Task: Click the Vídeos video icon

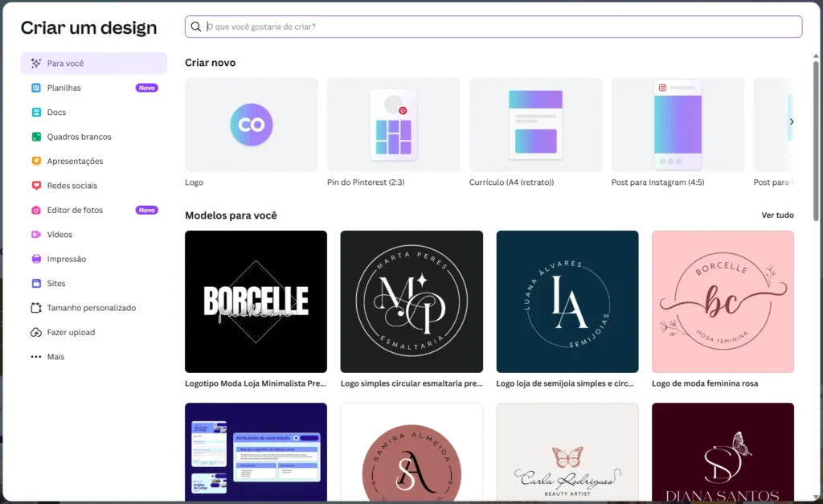Action: tap(35, 234)
